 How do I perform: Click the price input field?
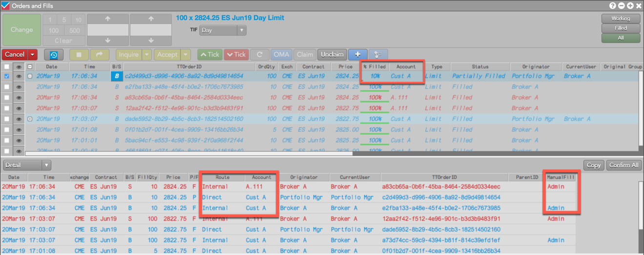150,29
